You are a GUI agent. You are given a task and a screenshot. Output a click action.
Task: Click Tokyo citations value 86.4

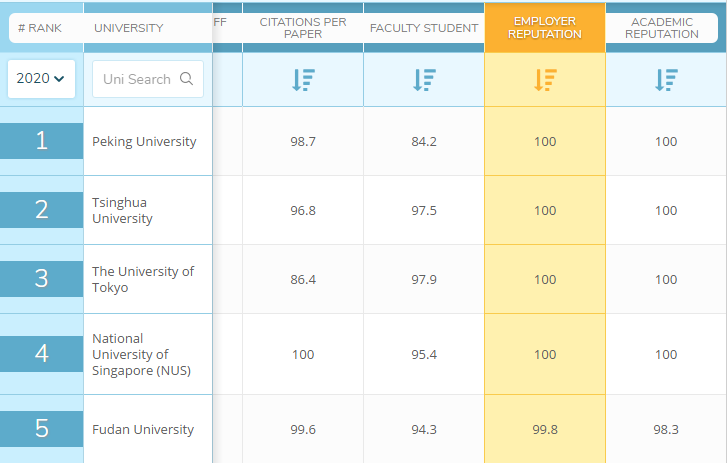(x=303, y=279)
